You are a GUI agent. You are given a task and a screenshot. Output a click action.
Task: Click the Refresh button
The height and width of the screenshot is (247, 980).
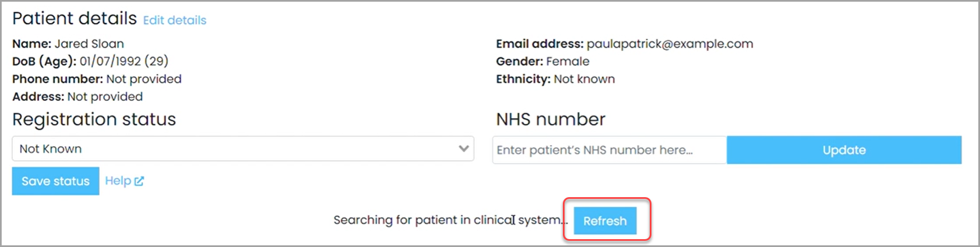pyautogui.click(x=605, y=221)
